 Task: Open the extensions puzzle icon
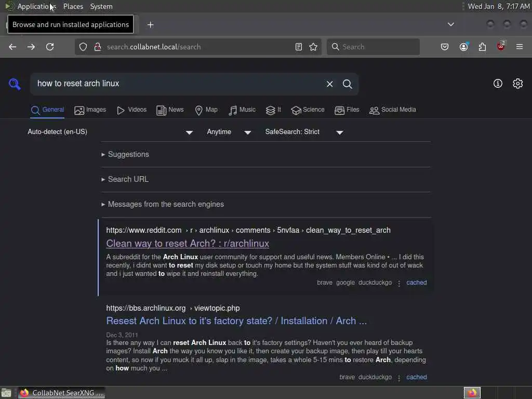pyautogui.click(x=482, y=47)
